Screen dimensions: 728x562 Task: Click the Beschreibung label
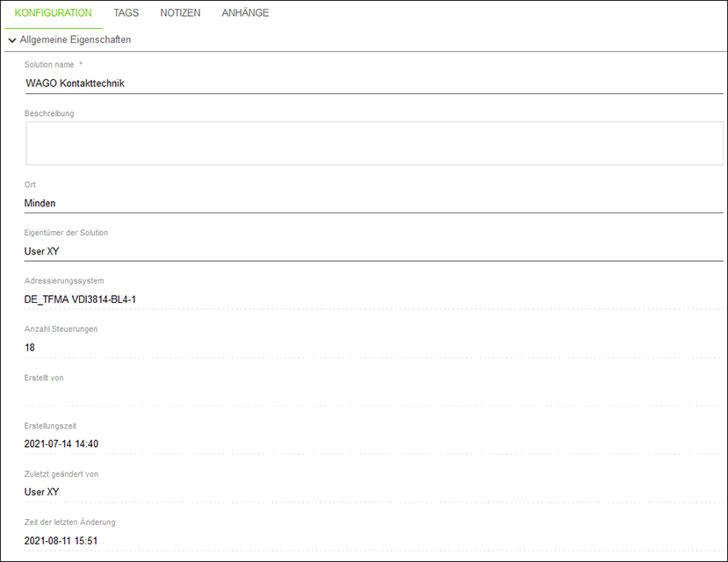click(49, 113)
